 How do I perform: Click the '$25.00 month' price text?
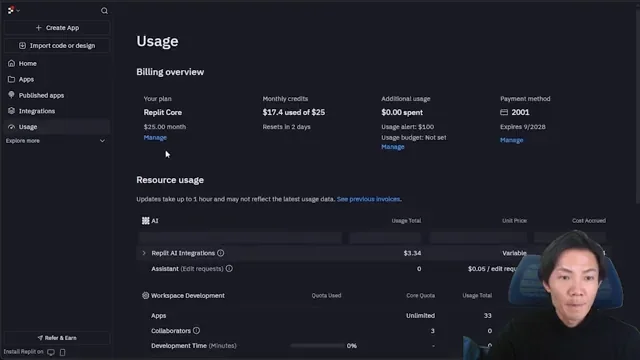point(164,127)
